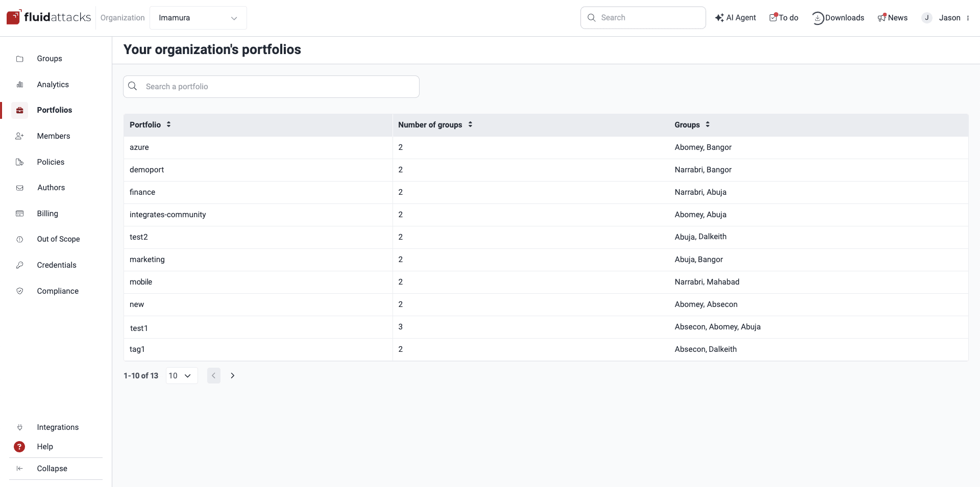Sort by Number of groups column
The image size is (980, 487).
pos(470,124)
